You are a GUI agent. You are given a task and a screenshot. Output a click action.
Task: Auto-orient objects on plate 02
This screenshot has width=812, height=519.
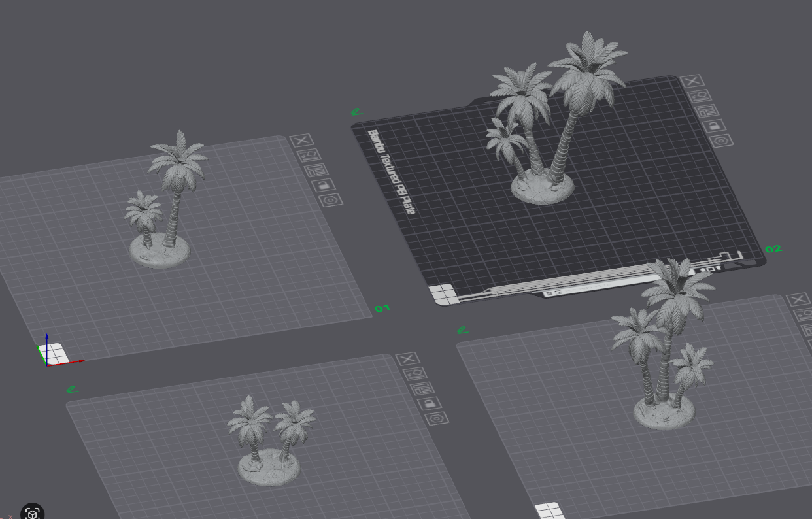click(700, 95)
